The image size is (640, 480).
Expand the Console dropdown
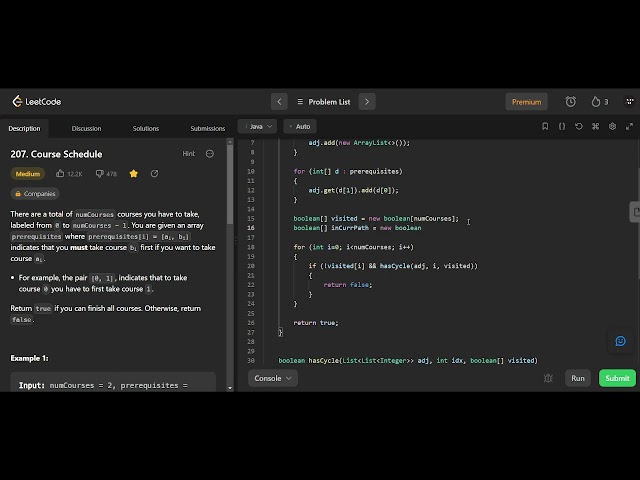(x=273, y=378)
